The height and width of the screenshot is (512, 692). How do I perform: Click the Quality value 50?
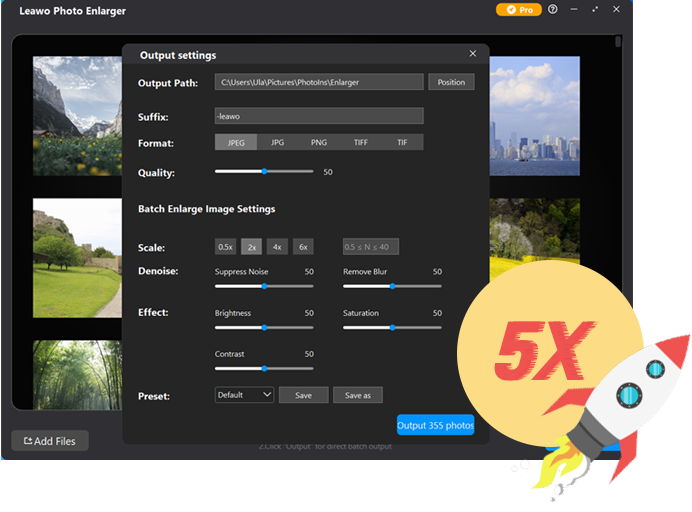tap(328, 172)
